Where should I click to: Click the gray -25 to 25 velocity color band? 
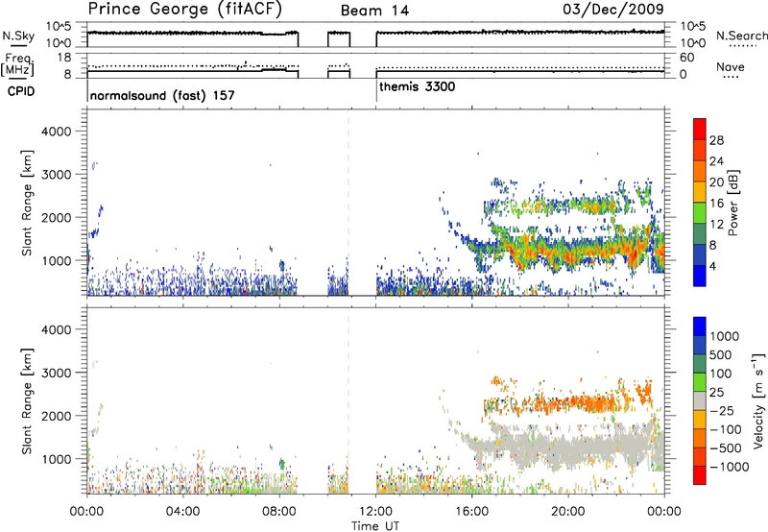tap(700, 400)
